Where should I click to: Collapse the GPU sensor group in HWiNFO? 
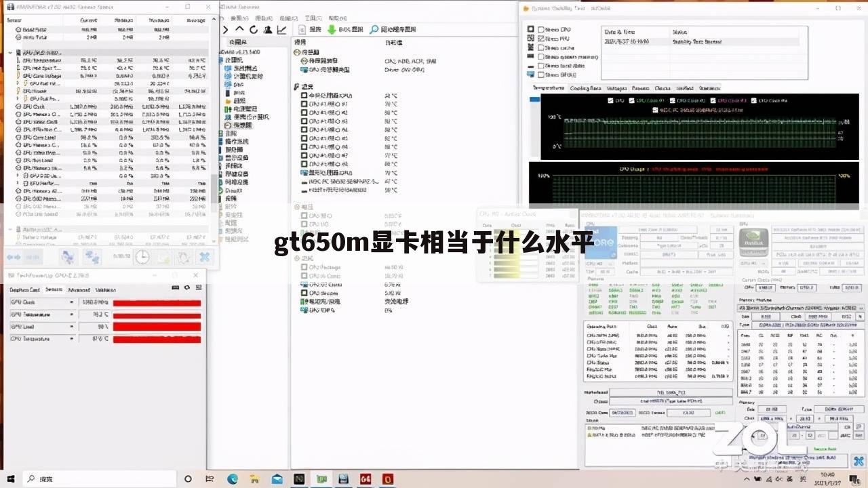(9, 52)
